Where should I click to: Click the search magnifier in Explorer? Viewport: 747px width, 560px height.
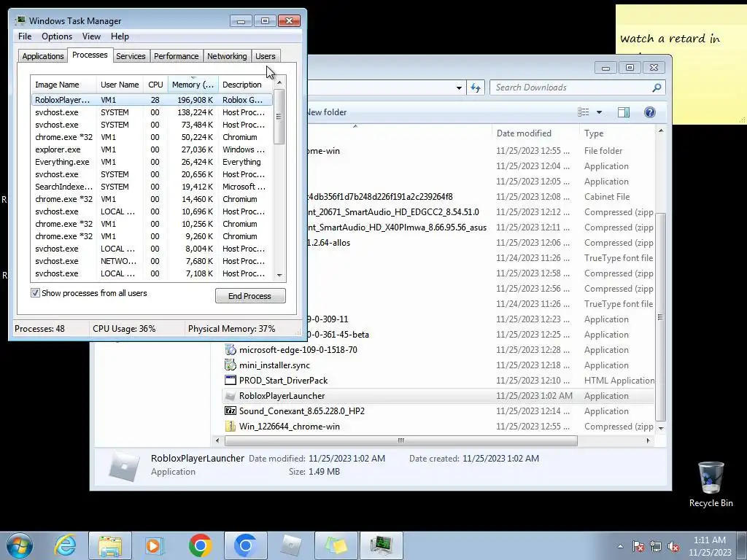point(657,87)
